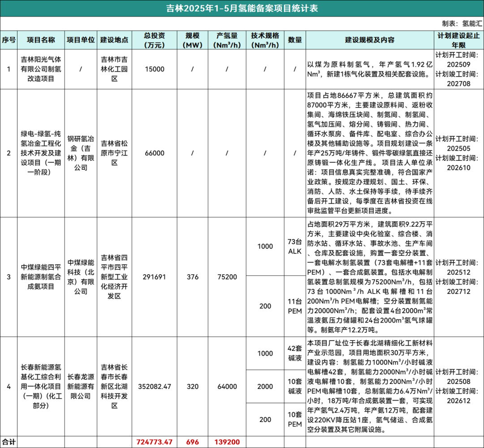Click the "73台 ALK" quantity cell

(x=294, y=246)
